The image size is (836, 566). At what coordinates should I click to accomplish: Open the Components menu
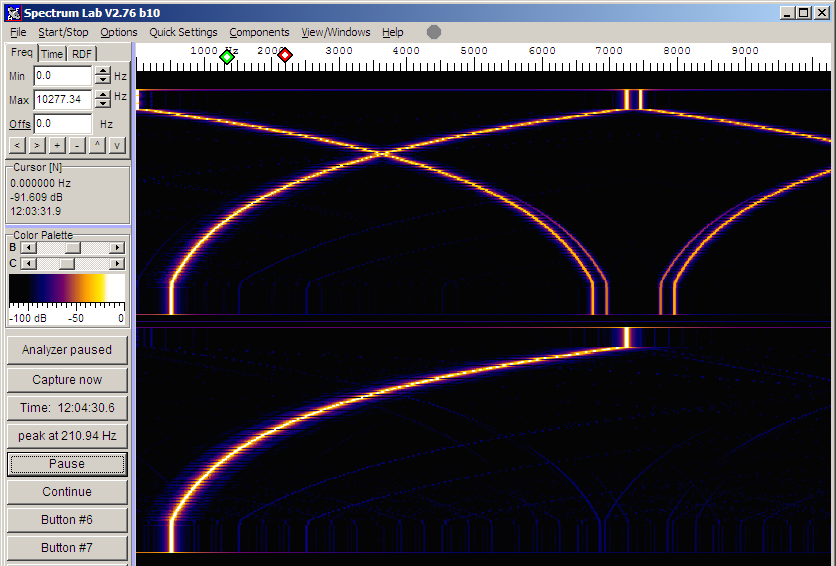[259, 32]
